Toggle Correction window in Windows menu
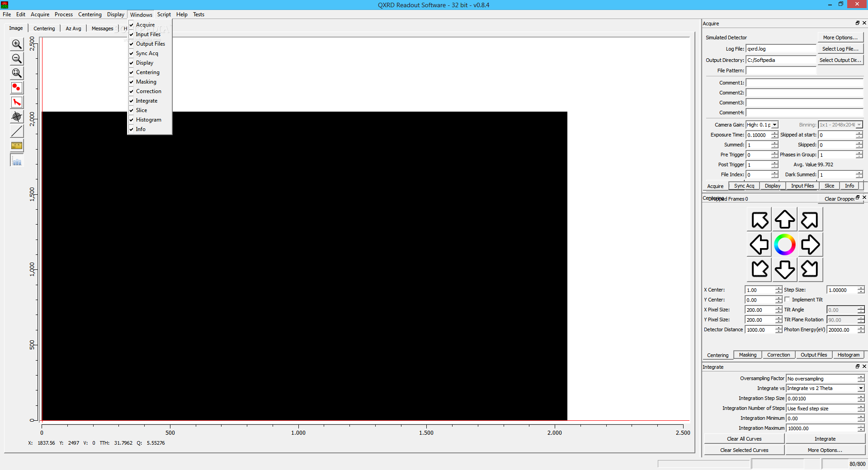Screen dimensions: 868x470 coord(150,91)
